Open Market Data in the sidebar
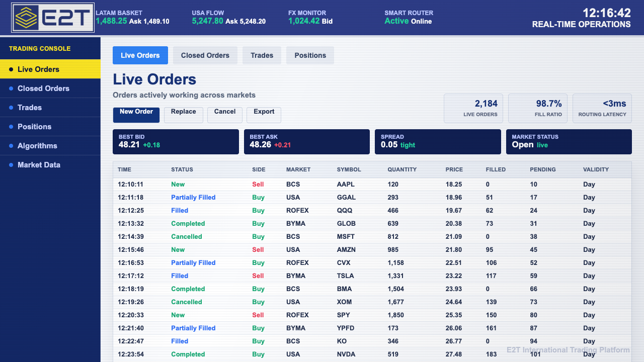Screen dimensions: 644x362 tap(50, 165)
